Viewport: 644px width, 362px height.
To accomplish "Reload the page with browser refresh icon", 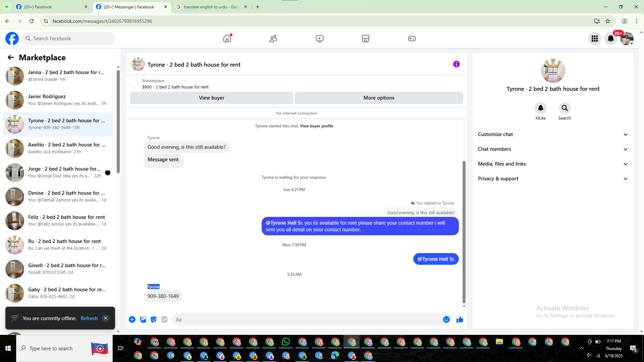I will coord(32,21).
